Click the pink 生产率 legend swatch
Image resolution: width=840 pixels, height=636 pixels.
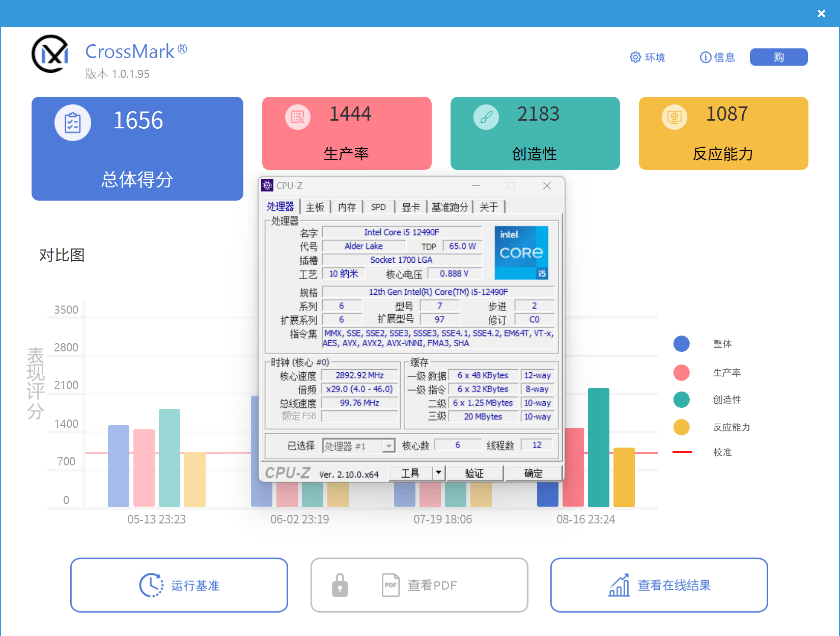tap(681, 372)
